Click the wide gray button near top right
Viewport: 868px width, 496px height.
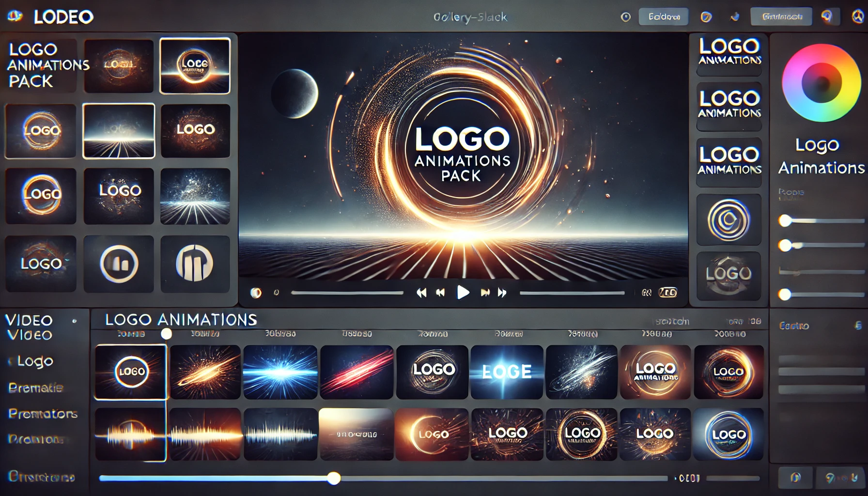[781, 17]
